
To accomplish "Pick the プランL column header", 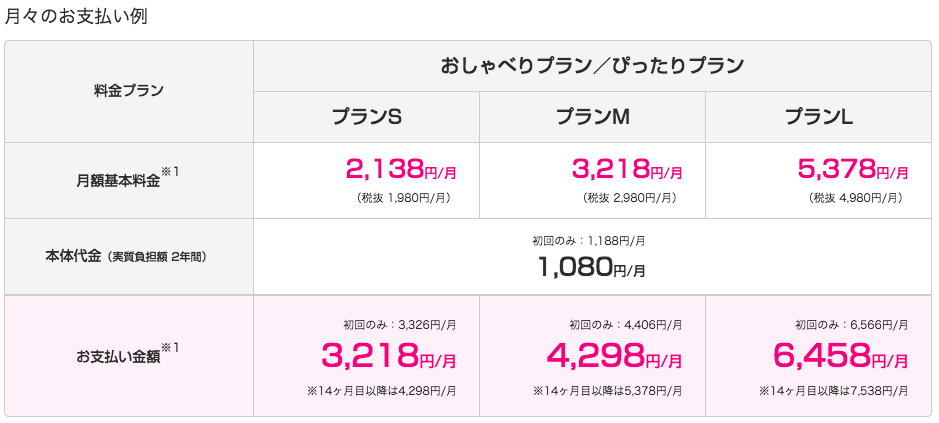I will pos(818,117).
